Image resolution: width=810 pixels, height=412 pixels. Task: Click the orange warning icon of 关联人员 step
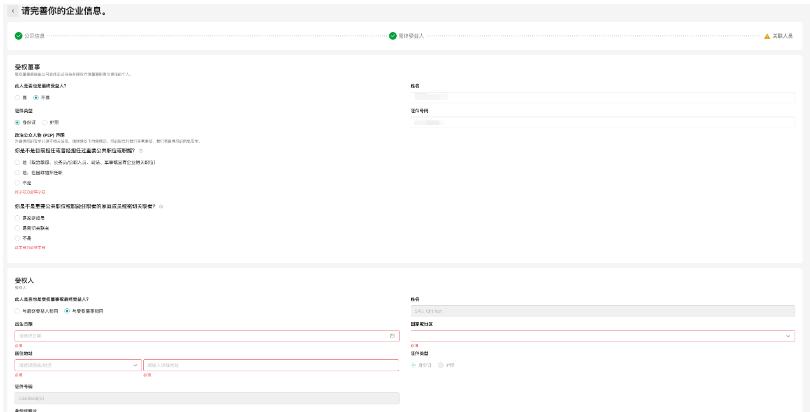coord(767,36)
